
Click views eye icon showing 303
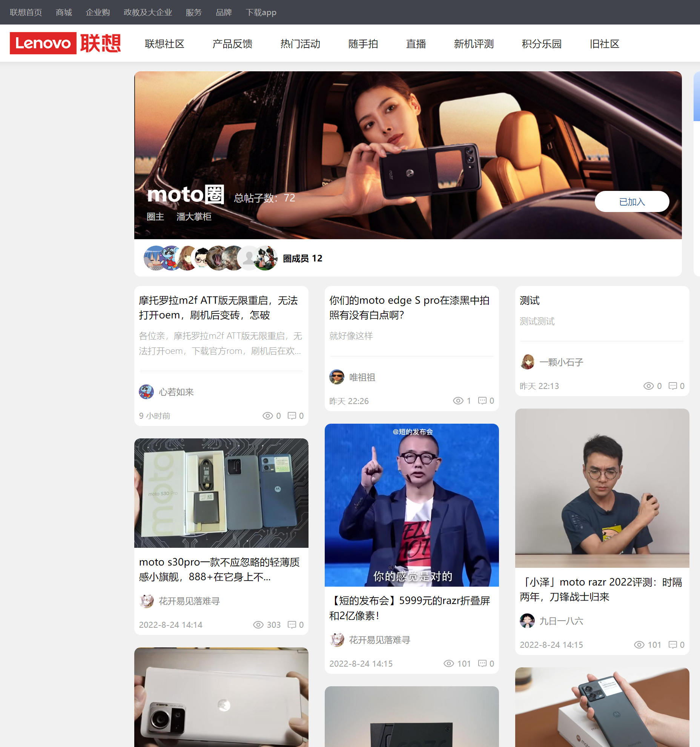click(258, 625)
